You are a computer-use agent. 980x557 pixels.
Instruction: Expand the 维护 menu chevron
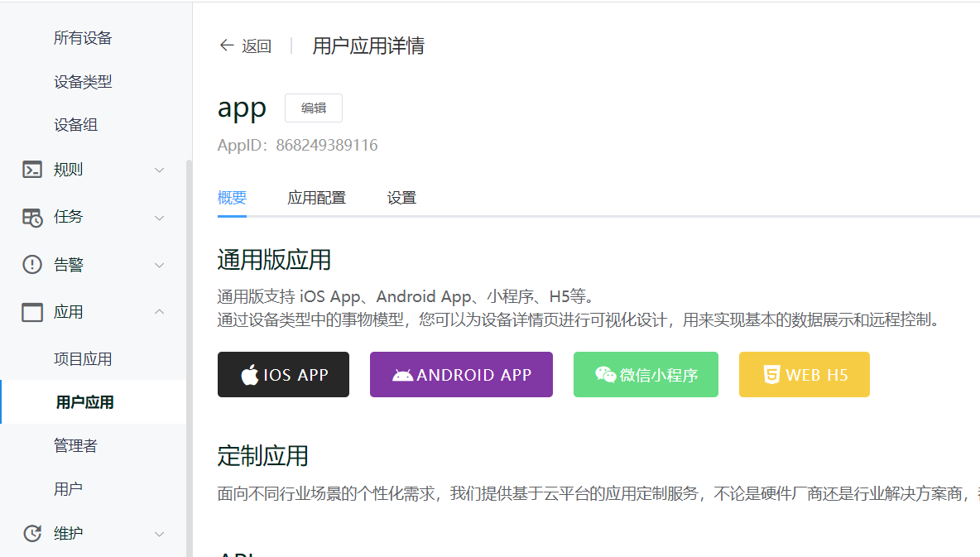point(160,534)
